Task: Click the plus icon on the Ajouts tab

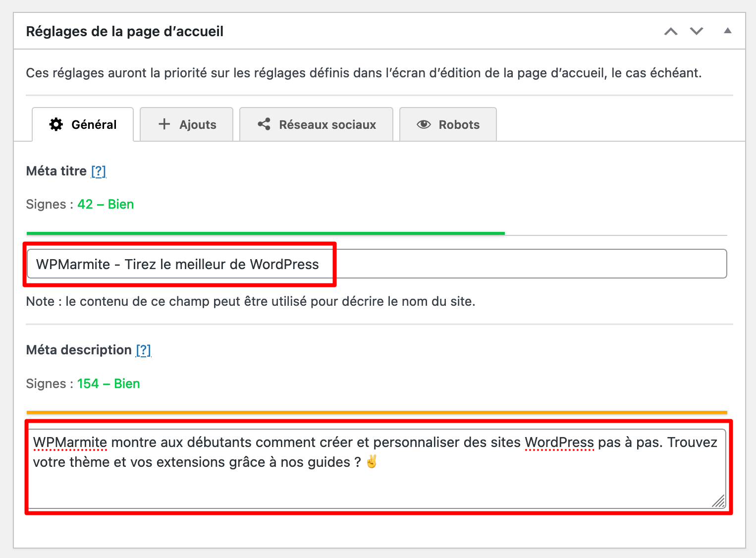Action: [x=163, y=124]
